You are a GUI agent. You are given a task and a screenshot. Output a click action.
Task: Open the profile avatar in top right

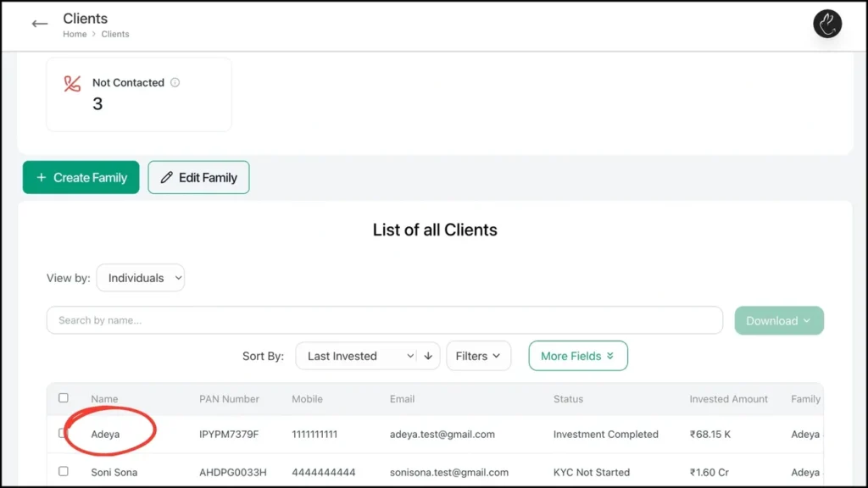(x=826, y=25)
